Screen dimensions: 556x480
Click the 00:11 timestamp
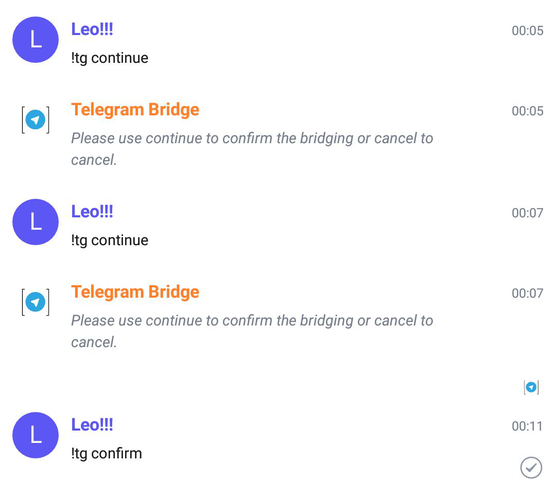pos(527,426)
